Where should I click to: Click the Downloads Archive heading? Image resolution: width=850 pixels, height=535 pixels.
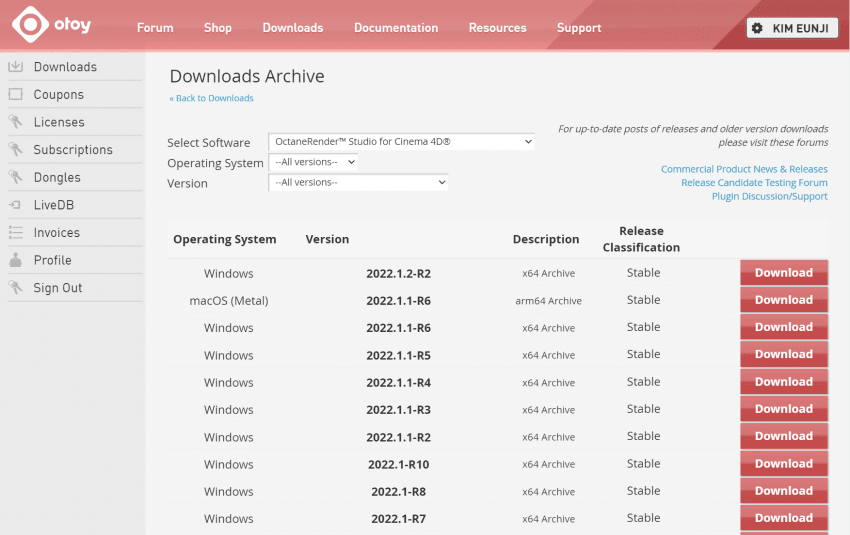click(247, 76)
